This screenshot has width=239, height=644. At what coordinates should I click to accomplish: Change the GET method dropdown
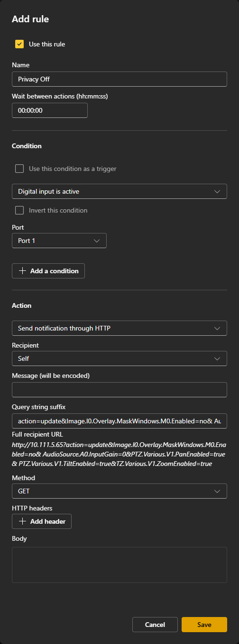coord(119,491)
